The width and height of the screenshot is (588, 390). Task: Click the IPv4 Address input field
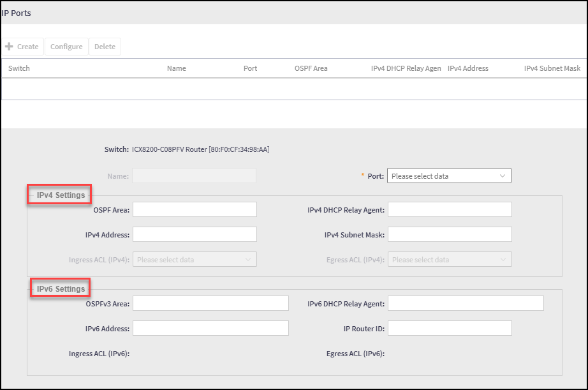195,234
